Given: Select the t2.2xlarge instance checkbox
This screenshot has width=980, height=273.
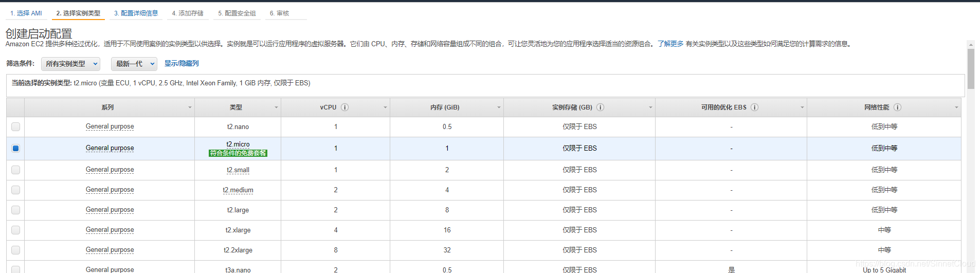Looking at the screenshot, I should click(15, 250).
